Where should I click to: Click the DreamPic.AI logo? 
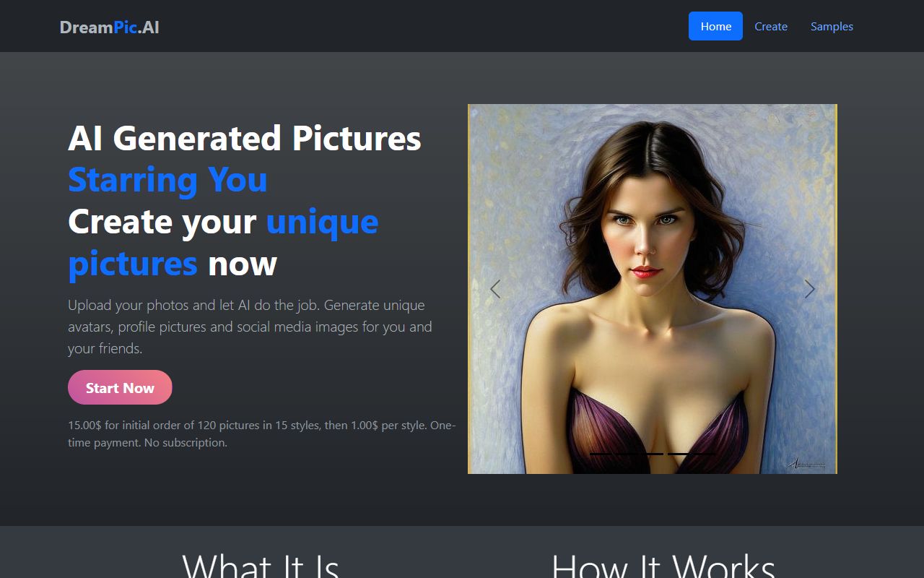109,27
